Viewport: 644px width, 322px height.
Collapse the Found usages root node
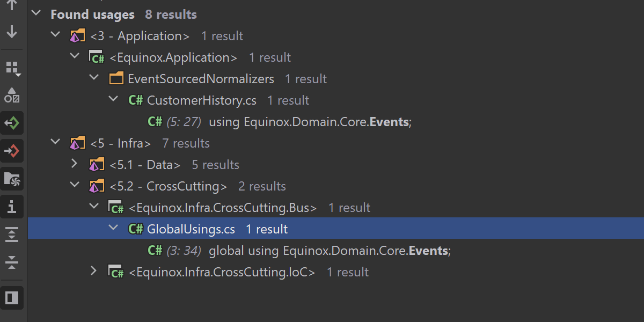[x=36, y=14]
